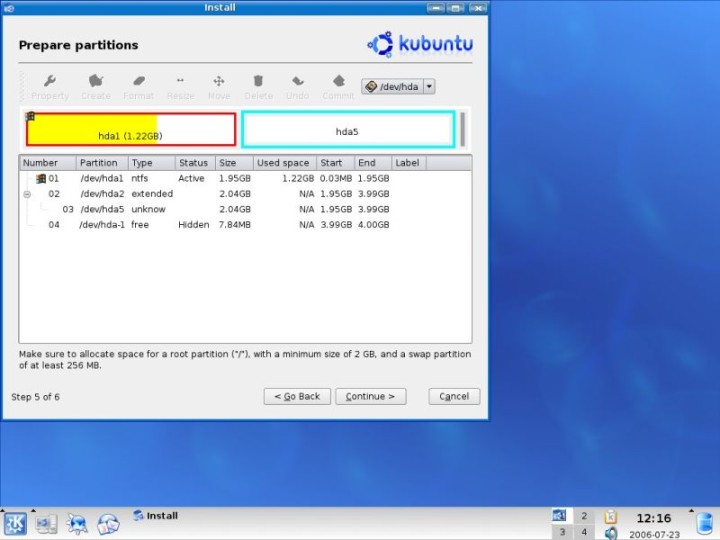The image size is (720, 540).
Task: Click the Property wrench tool icon
Action: [49, 82]
